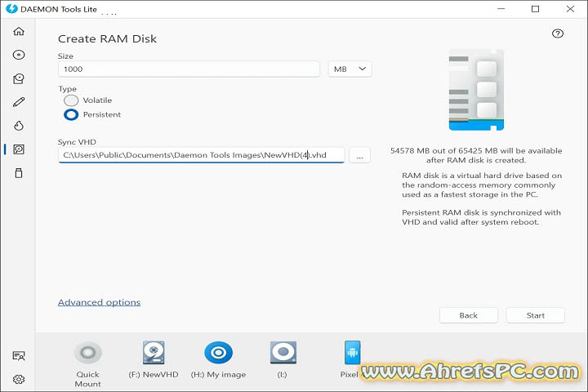Open the Images disc sidebar icon
Screen dimensions: 588x392
19,55
